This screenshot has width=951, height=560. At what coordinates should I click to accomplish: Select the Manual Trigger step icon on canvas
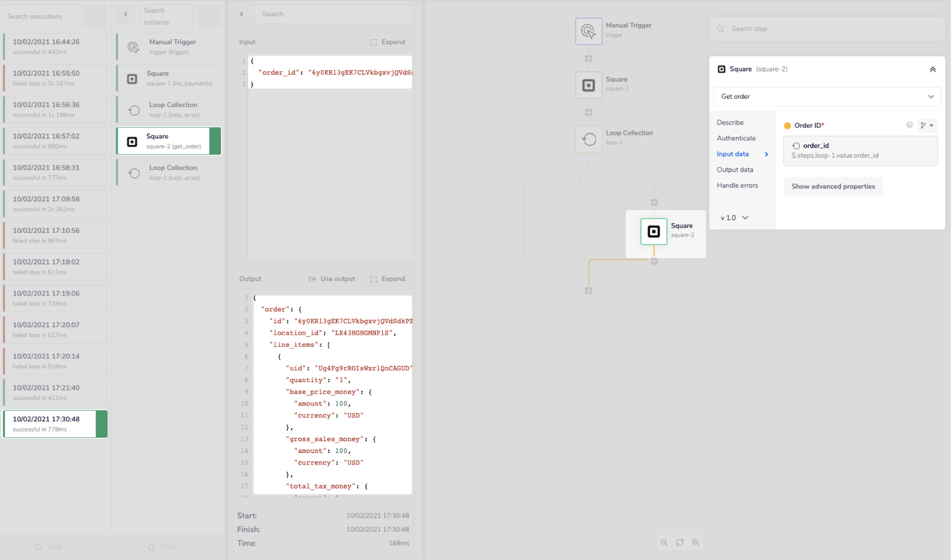[588, 31]
